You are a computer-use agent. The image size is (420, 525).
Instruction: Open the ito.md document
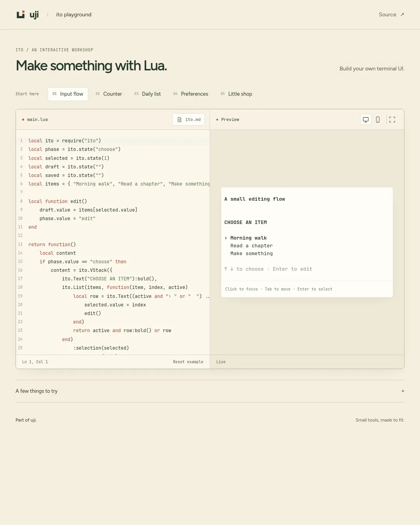(x=189, y=120)
